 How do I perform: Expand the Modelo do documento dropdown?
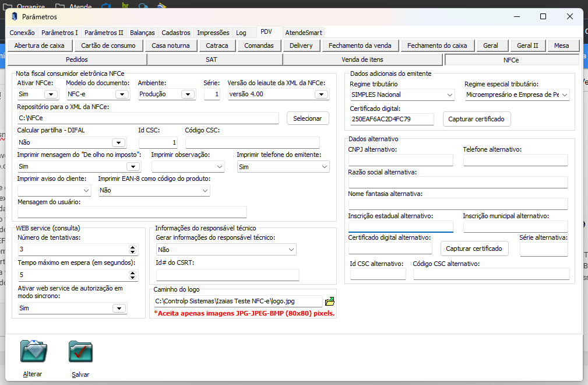click(122, 94)
